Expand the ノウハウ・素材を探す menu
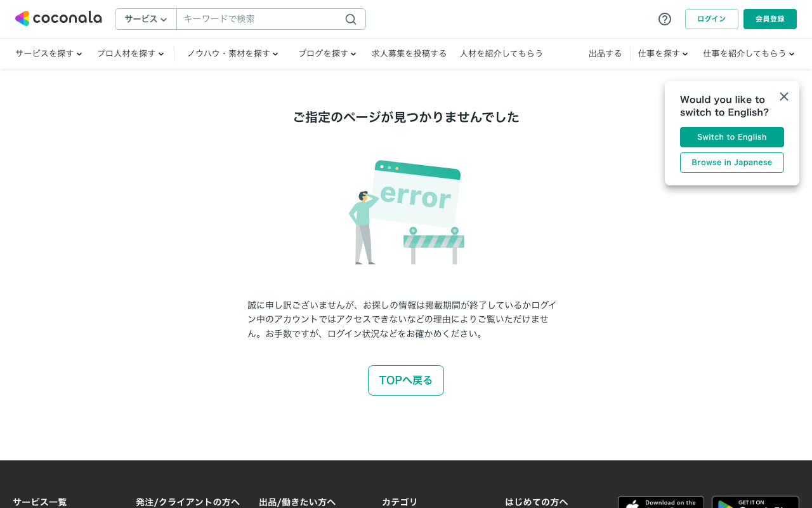The image size is (812, 508). pyautogui.click(x=233, y=53)
